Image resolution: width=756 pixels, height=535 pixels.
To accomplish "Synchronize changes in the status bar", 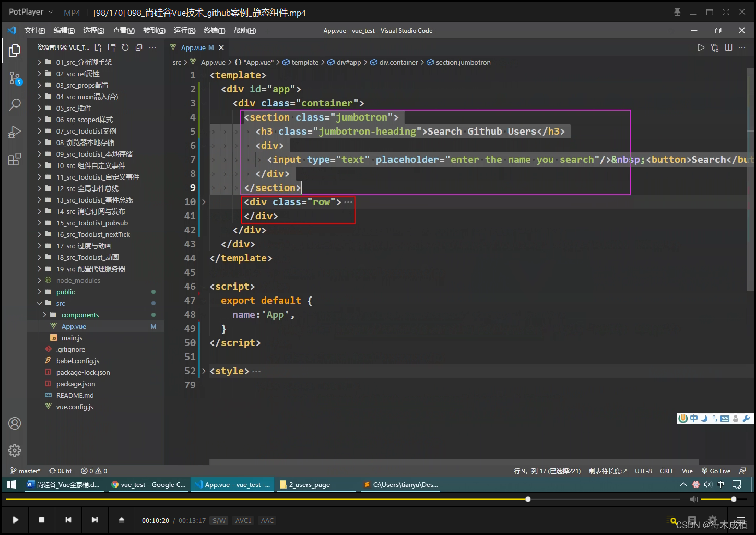I will pyautogui.click(x=61, y=471).
